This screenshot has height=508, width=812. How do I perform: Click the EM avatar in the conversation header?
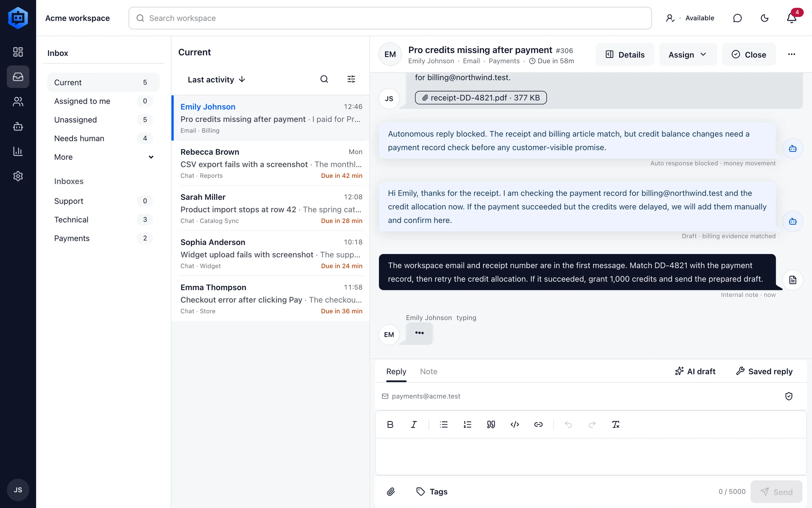pyautogui.click(x=390, y=54)
